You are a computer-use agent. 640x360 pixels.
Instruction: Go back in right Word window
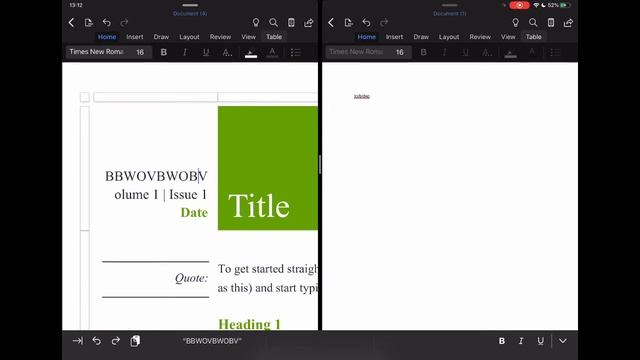(331, 22)
